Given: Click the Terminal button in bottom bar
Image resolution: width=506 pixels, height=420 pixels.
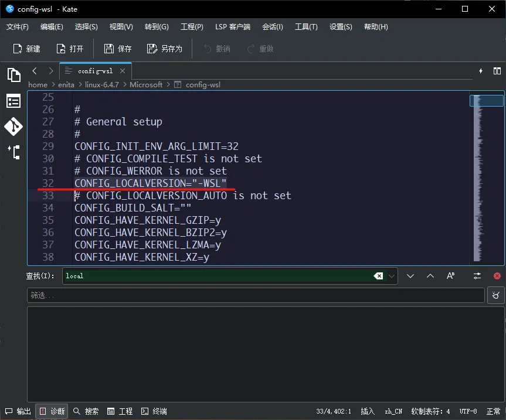Looking at the screenshot, I should point(154,411).
